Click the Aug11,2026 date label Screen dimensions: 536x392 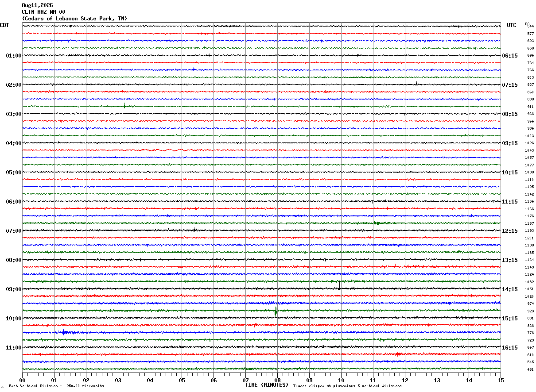37,5
